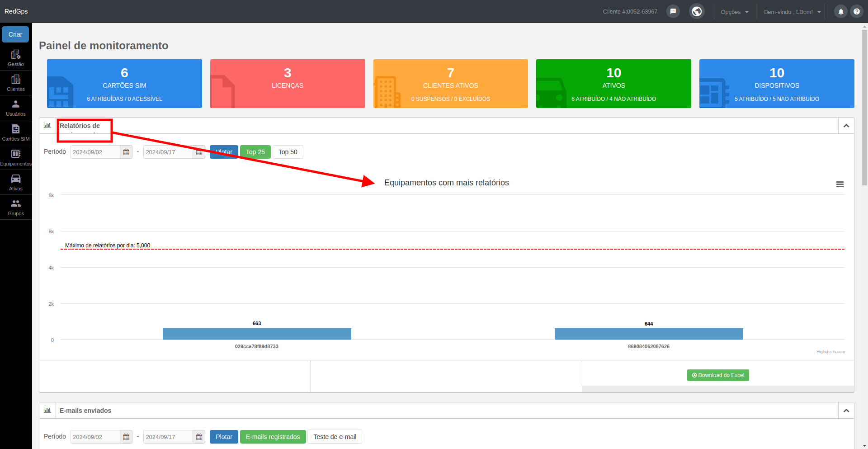Image resolution: width=868 pixels, height=449 pixels.
Task: Open calendar picker for start date 2024/09/02 in reports
Action: (126, 152)
